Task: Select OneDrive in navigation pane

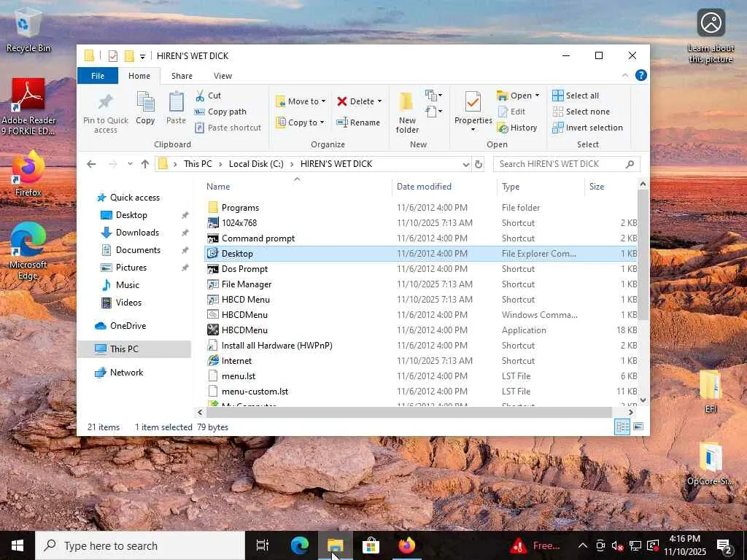Action: coord(128,326)
